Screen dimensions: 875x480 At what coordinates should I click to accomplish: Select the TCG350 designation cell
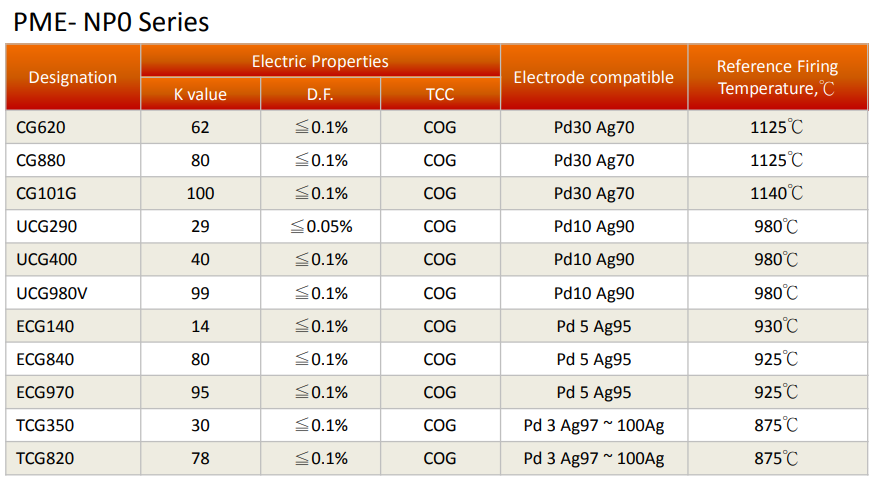tap(73, 425)
